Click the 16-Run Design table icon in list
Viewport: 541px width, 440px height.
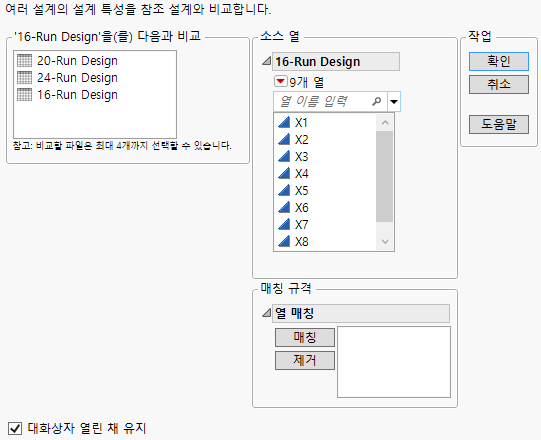click(24, 95)
